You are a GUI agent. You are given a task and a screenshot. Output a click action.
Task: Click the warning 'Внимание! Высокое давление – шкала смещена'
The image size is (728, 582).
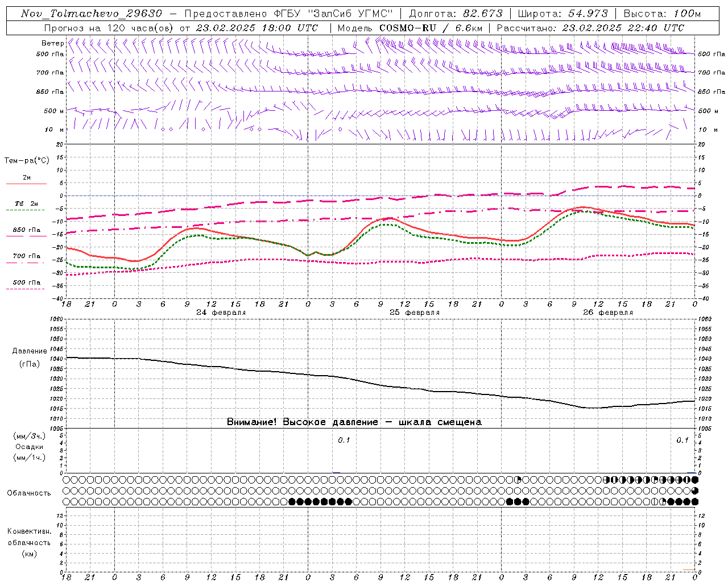(x=354, y=422)
